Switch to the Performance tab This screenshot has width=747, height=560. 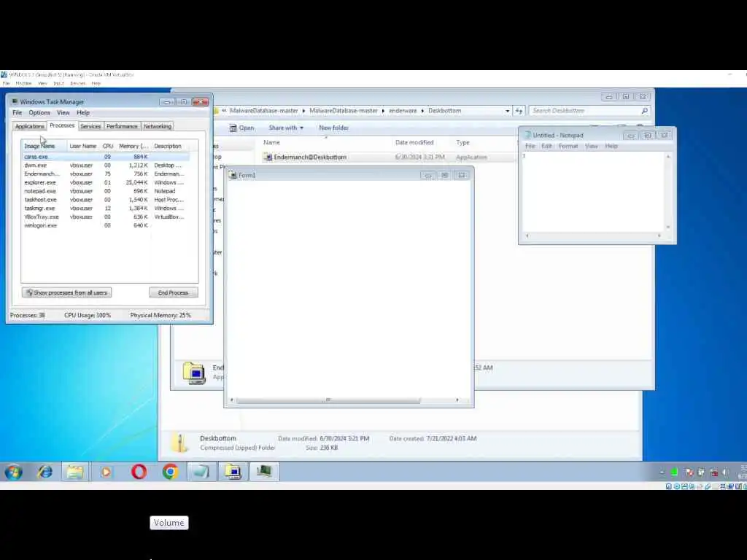point(122,126)
